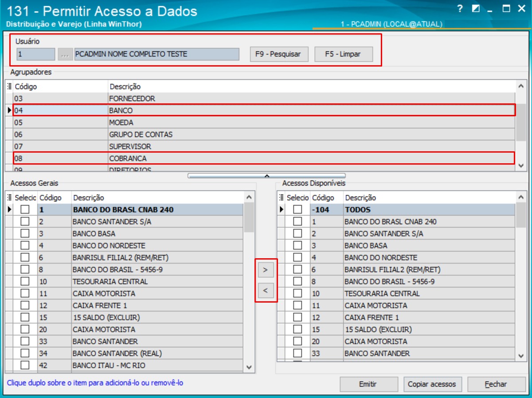Check CAIXA FRENTE 1 in Acessos Disponíveis
This screenshot has height=398, width=532.
point(297,317)
